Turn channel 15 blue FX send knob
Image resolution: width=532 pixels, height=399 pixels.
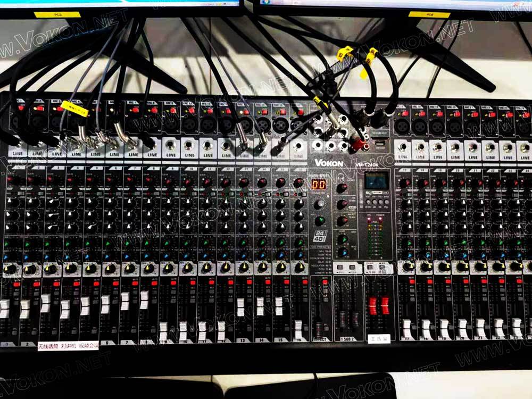pos(280,254)
